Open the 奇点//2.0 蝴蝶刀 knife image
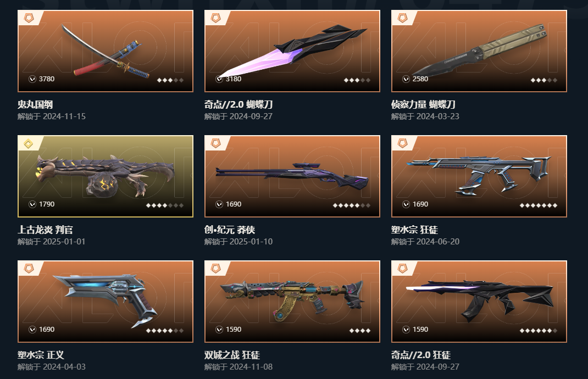This screenshot has height=379, width=588. pyautogui.click(x=292, y=51)
